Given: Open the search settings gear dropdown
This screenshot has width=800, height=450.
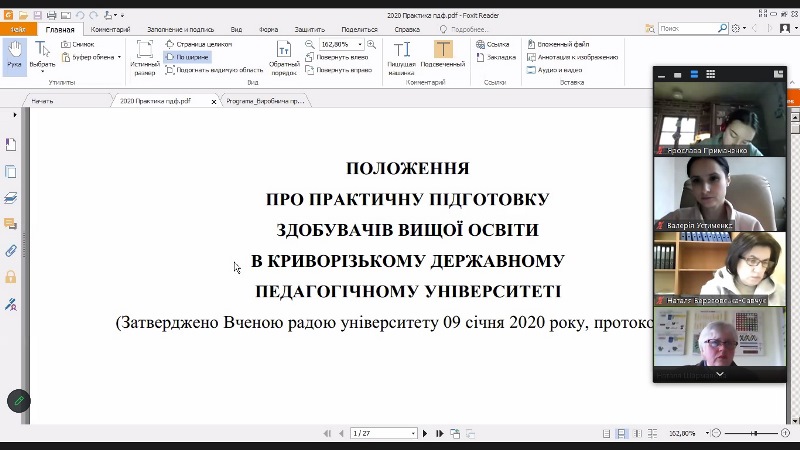Looking at the screenshot, I should (738, 29).
